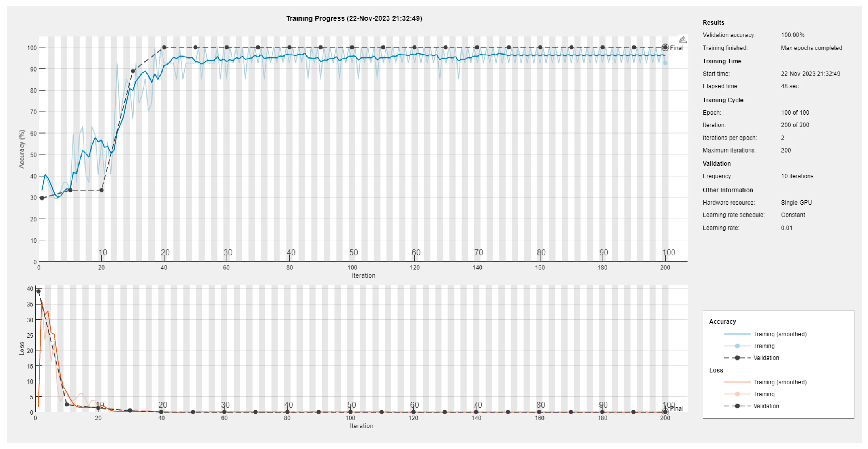Click the Final marker on the accuracy plot
The height and width of the screenshot is (449, 868).
[x=665, y=47]
